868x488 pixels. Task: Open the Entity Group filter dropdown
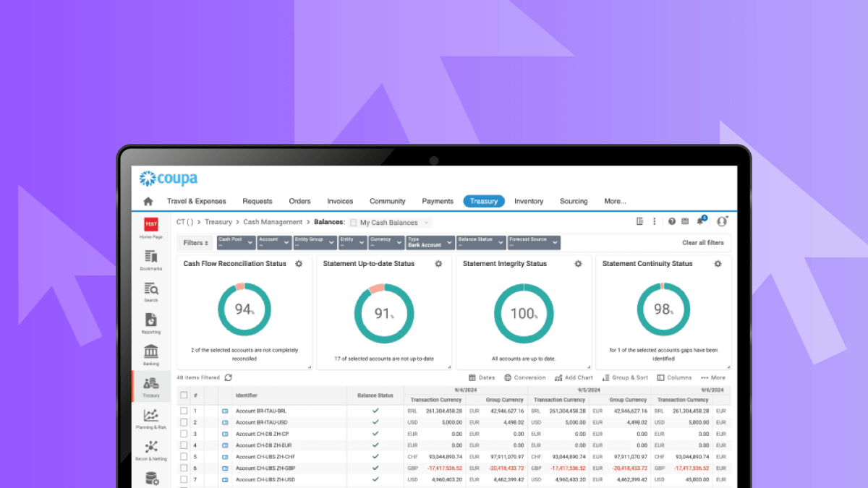(x=315, y=242)
